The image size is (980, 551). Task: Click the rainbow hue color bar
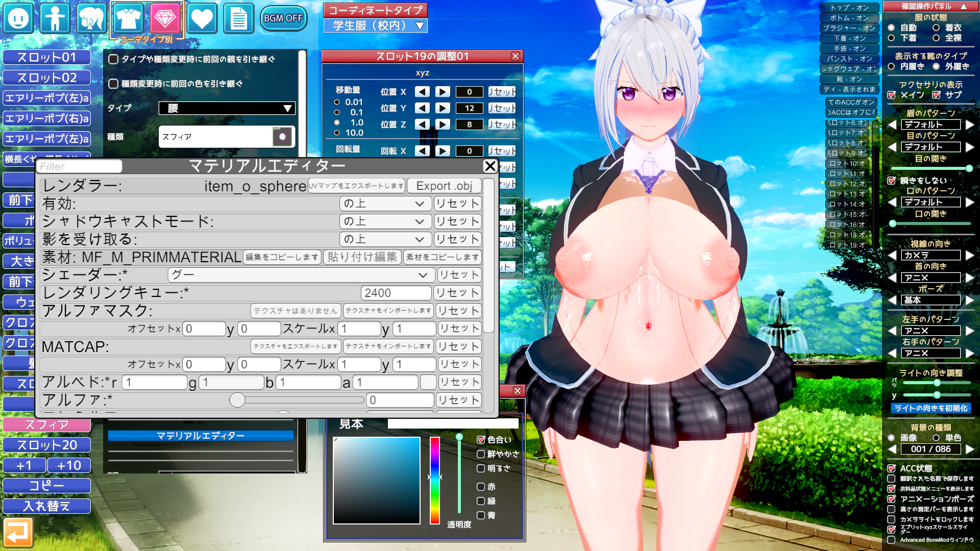point(434,480)
